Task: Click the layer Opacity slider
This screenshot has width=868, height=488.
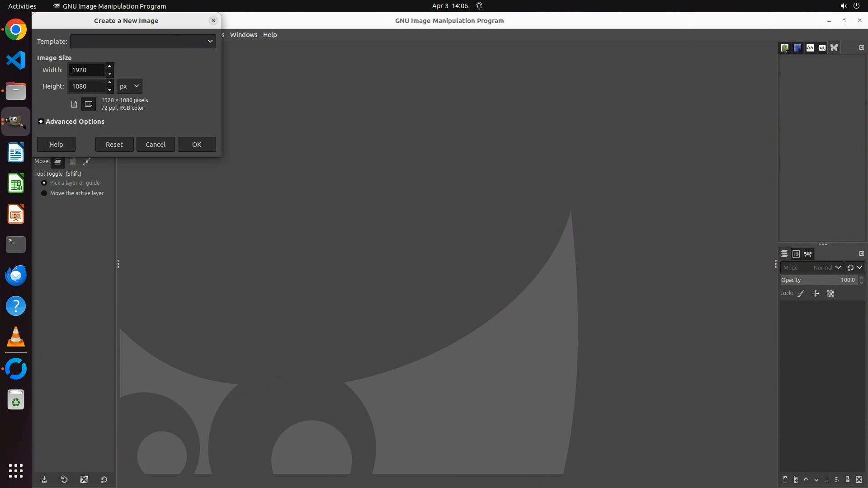Action: [818, 280]
